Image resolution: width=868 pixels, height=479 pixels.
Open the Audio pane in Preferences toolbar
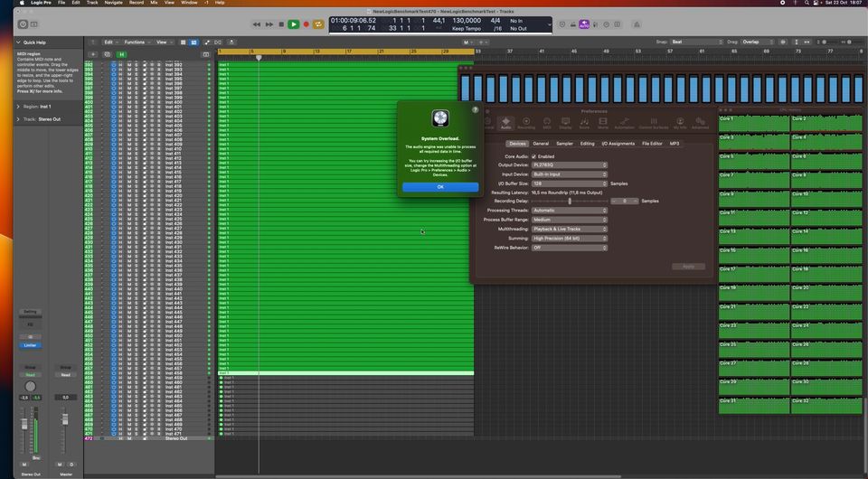(x=506, y=123)
